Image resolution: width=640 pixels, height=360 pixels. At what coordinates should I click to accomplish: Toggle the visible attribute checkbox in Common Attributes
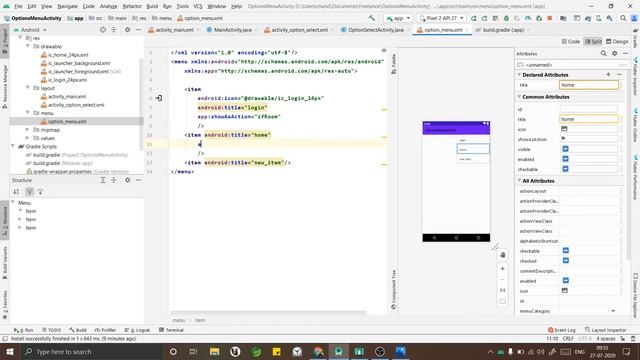[x=565, y=149]
